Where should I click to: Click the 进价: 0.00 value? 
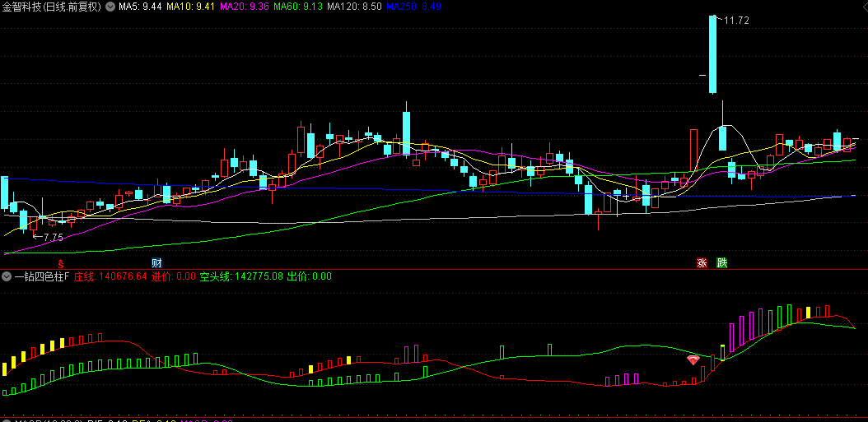click(x=174, y=276)
